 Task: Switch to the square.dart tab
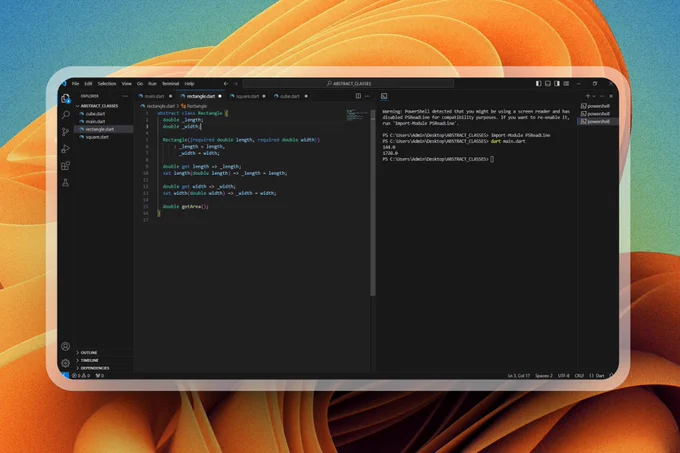248,96
